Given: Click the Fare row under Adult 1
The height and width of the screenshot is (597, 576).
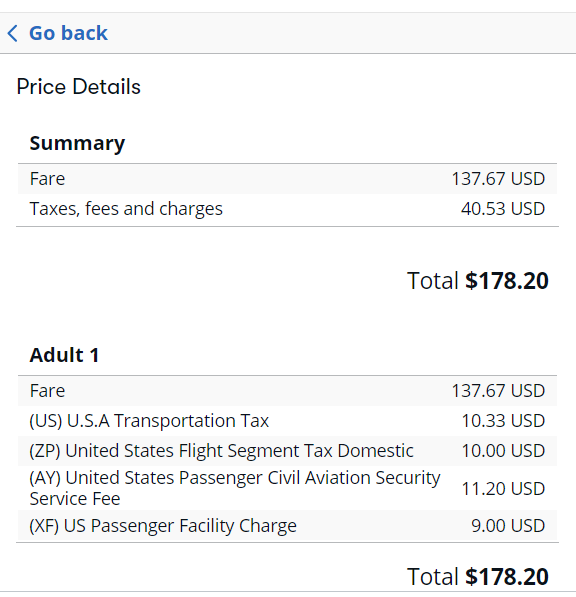Looking at the screenshot, I should (287, 391).
